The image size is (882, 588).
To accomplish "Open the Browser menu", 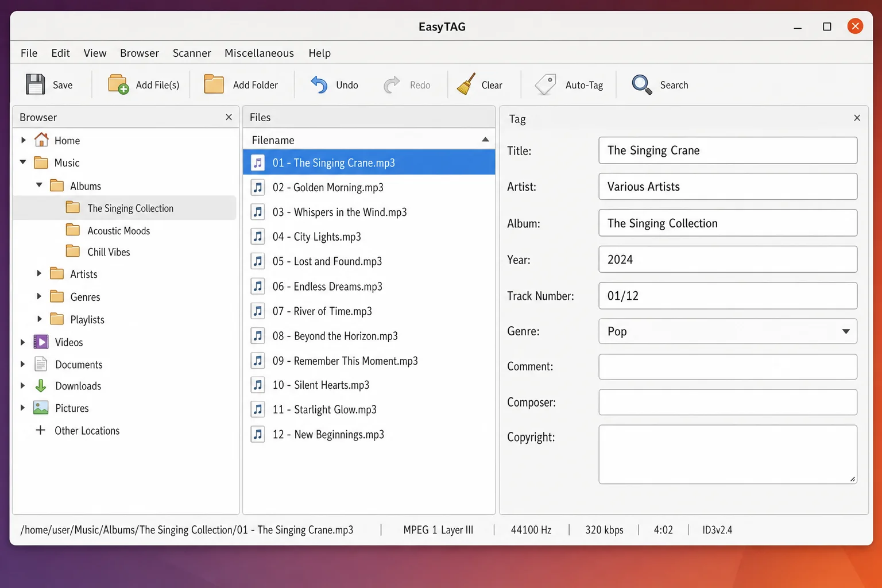I will click(140, 53).
